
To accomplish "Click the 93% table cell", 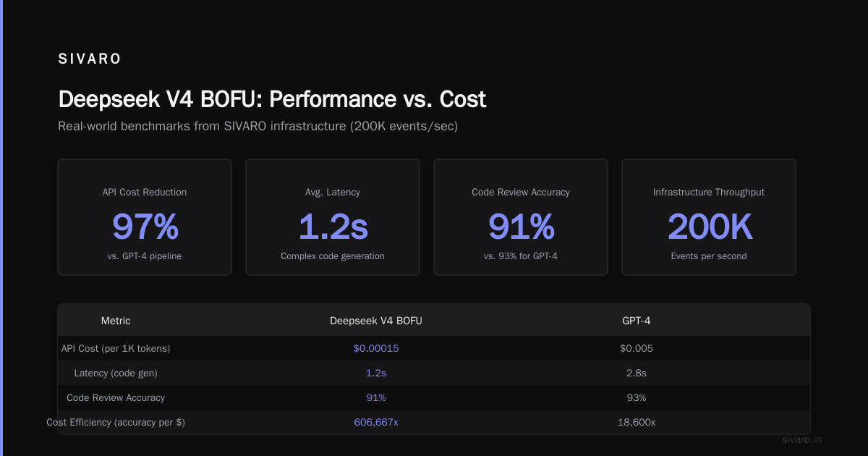I will (637, 397).
